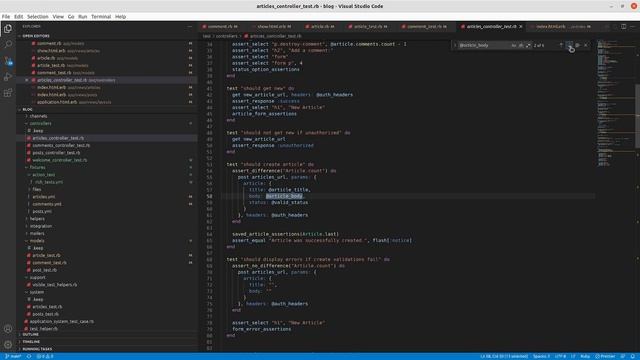The height and width of the screenshot is (360, 640).
Task: Click the synchronize changes icon in status bar
Action: [29, 356]
